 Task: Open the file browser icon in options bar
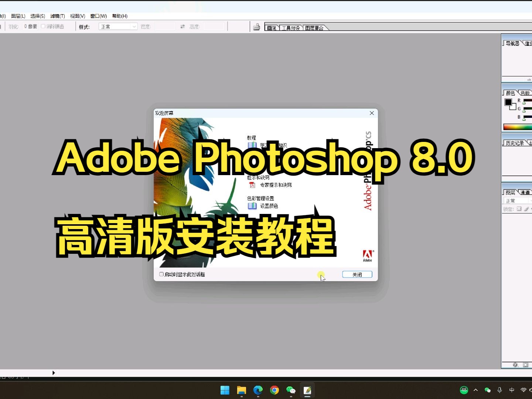[257, 26]
